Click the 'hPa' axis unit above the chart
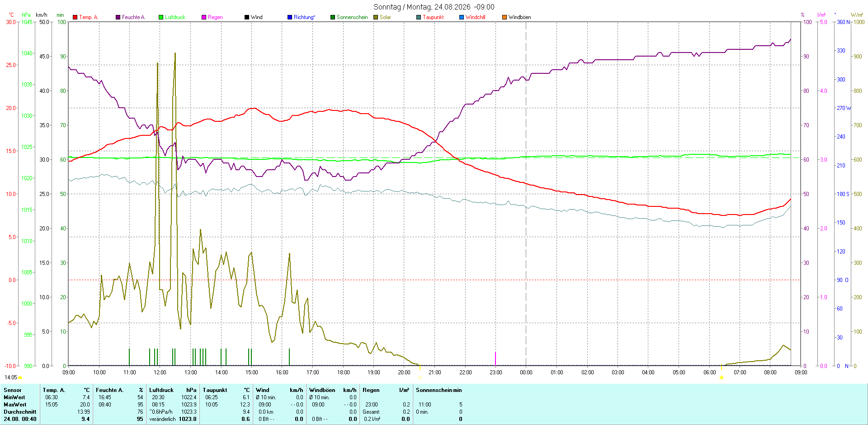Image resolution: width=868 pixels, height=425 pixels. tap(26, 15)
